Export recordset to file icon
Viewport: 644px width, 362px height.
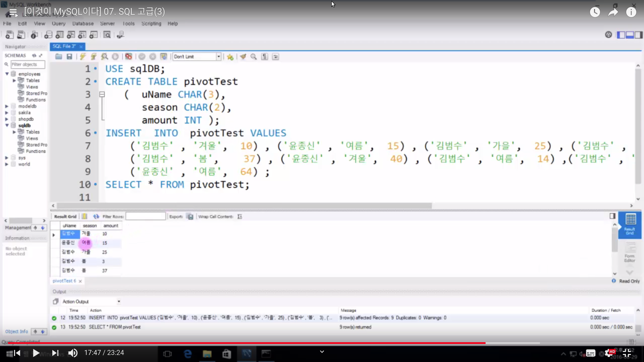[190, 217]
